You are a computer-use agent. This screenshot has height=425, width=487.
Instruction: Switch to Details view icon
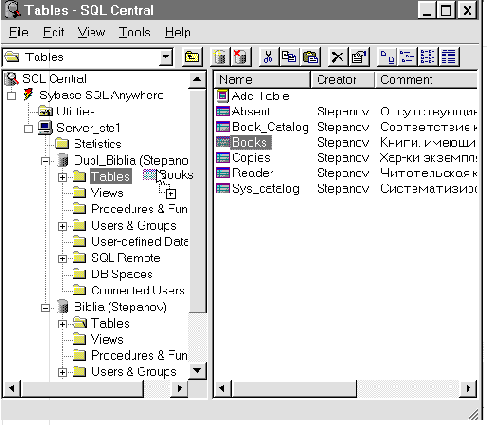pyautogui.click(x=449, y=57)
